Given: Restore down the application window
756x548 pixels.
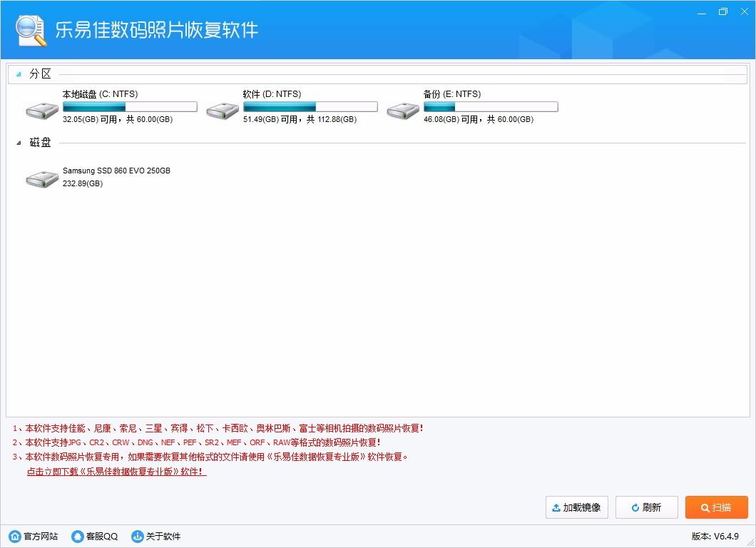Looking at the screenshot, I should 723,11.
